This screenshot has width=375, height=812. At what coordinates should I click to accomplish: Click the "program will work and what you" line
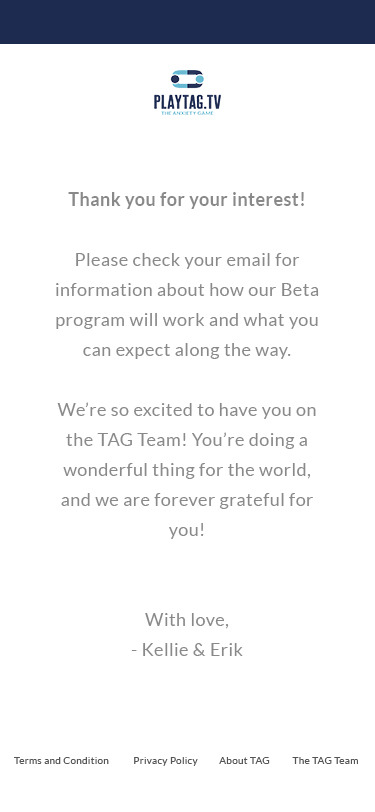click(x=187, y=320)
